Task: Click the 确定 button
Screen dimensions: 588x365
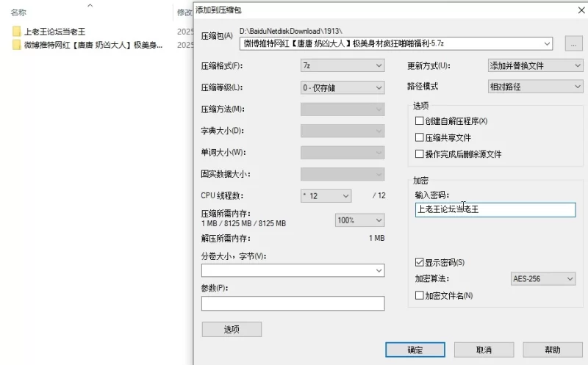Action: coord(415,350)
